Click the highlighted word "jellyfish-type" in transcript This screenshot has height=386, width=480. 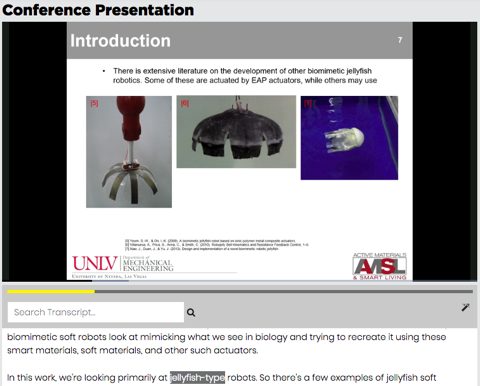197,378
